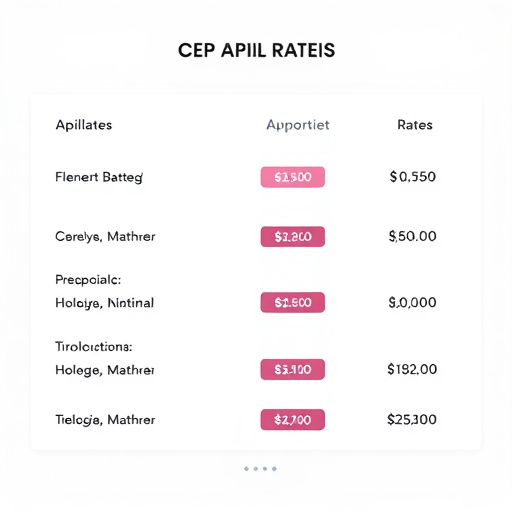Open the Holoiye, Nintinal entry
Image resolution: width=512 pixels, height=512 pixels.
click(x=104, y=303)
